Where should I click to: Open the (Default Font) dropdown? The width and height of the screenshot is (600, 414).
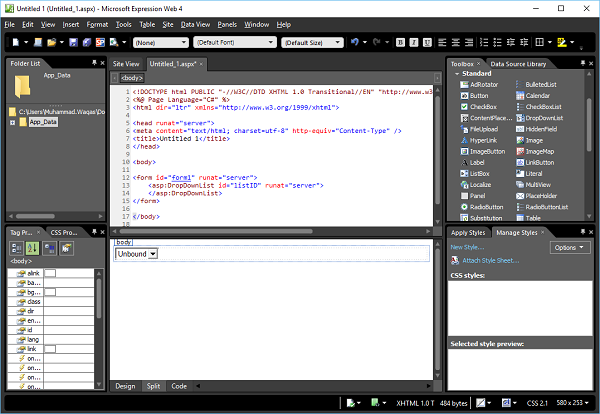pos(271,43)
